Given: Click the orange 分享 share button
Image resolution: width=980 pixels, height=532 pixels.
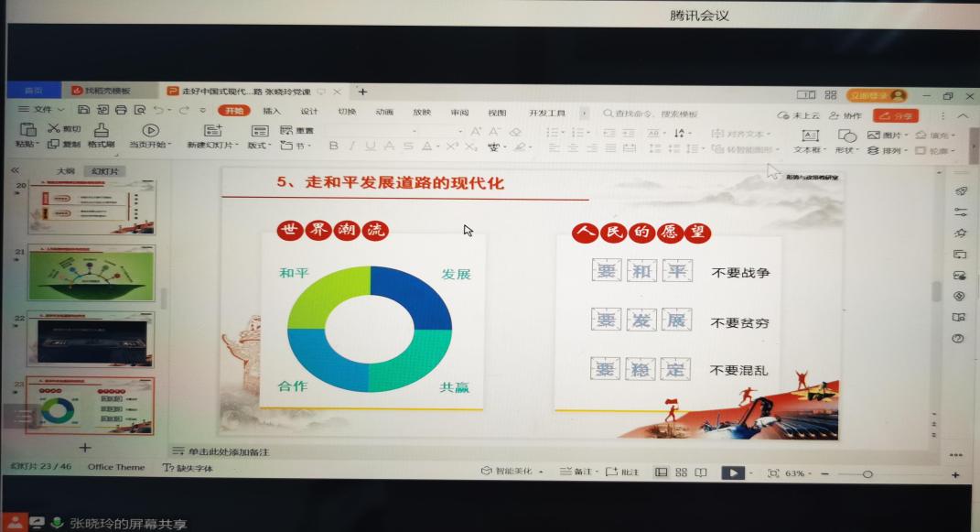Looking at the screenshot, I should (895, 115).
